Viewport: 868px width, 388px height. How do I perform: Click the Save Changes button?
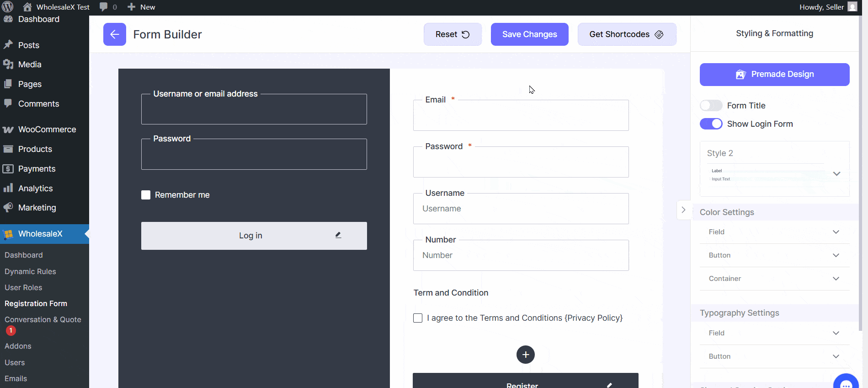coord(529,34)
